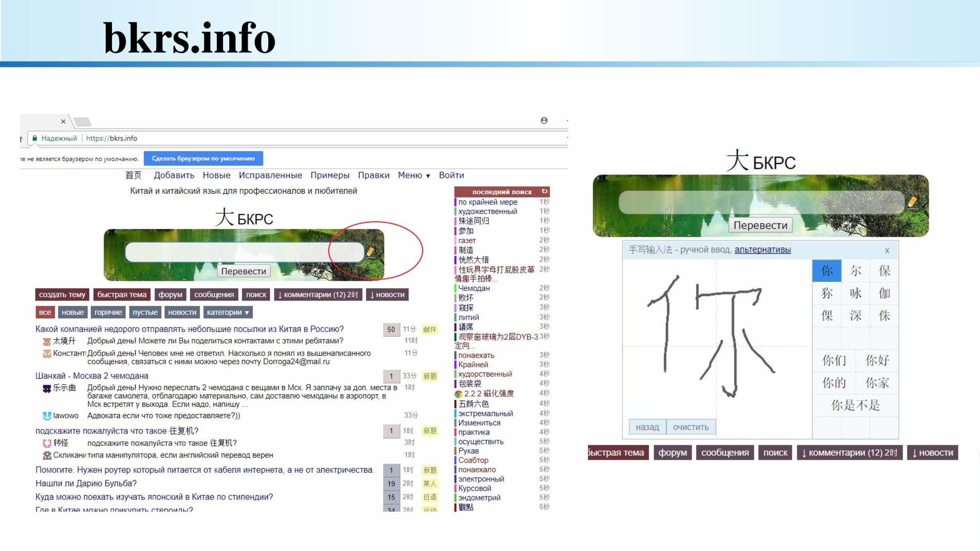Click the назад undo stroke button
The width and height of the screenshot is (980, 551).
point(647,427)
